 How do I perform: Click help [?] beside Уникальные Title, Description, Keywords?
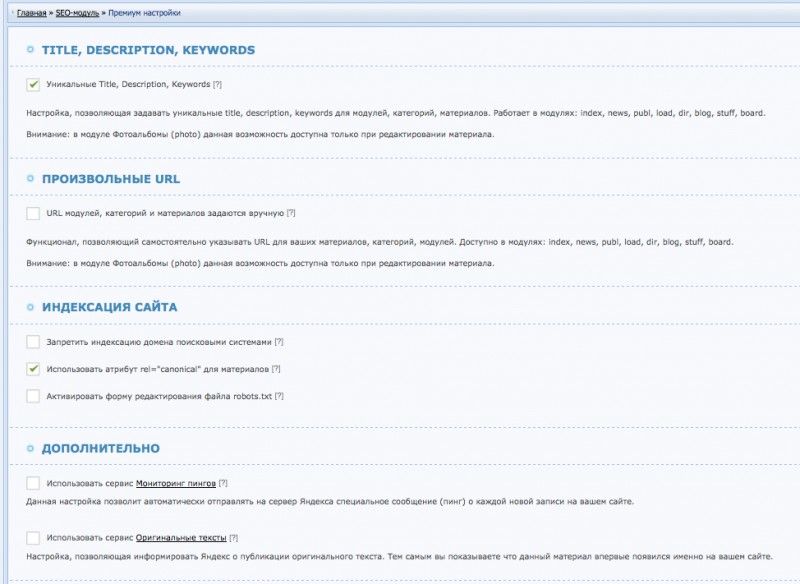coord(218,85)
